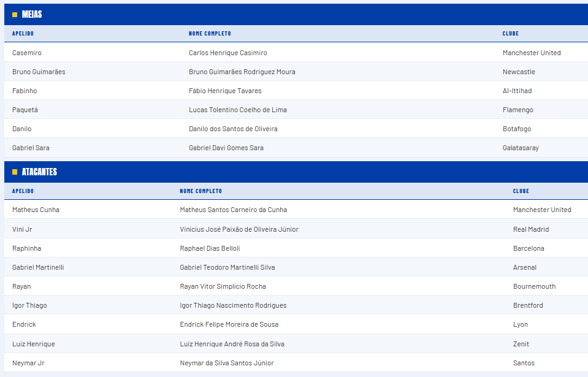Click the full name Vinícius José Paixão de Oliveira Júnior

(x=239, y=229)
